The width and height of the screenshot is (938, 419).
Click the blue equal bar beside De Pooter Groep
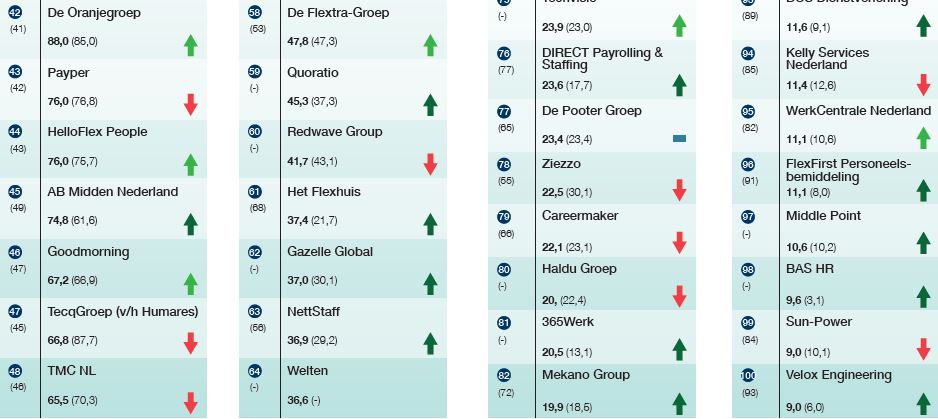coord(680,139)
